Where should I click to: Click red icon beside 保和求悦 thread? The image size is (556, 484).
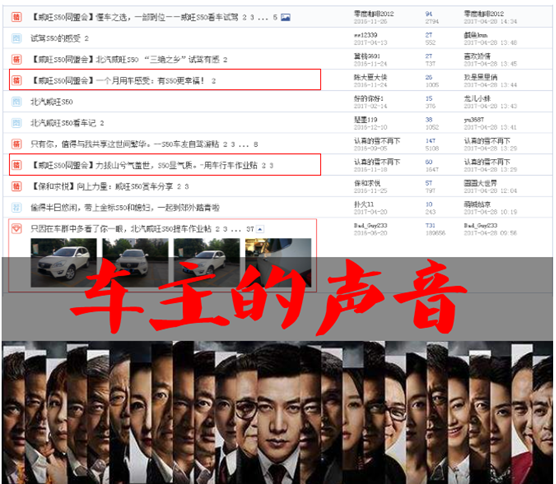point(16,186)
